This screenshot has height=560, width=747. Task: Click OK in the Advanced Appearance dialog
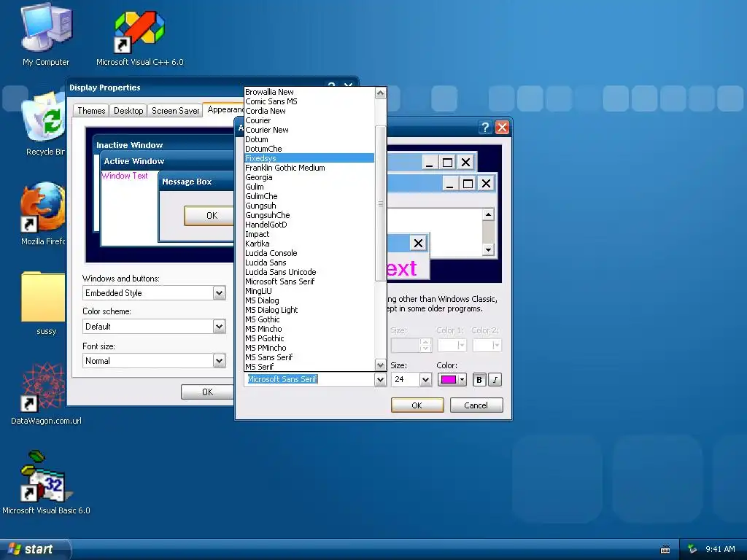(x=417, y=405)
